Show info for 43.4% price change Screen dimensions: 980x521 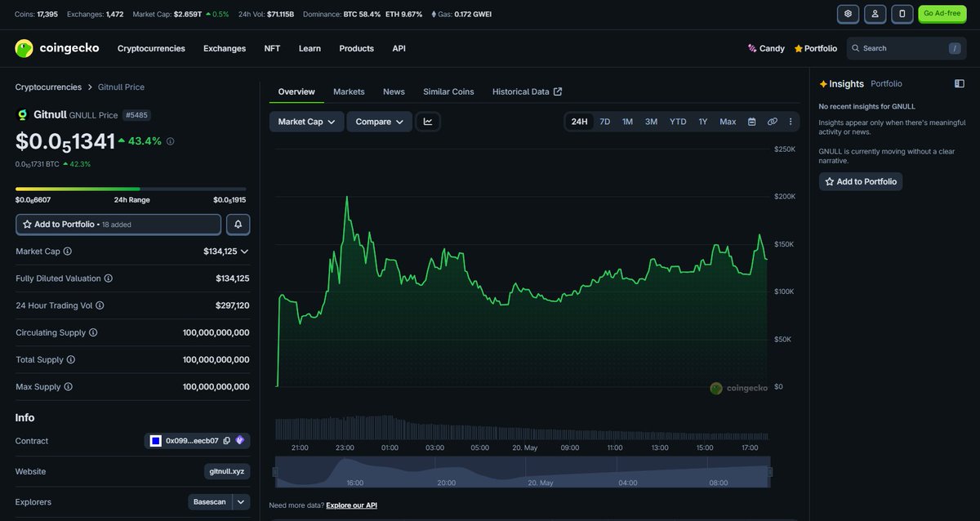tap(170, 141)
